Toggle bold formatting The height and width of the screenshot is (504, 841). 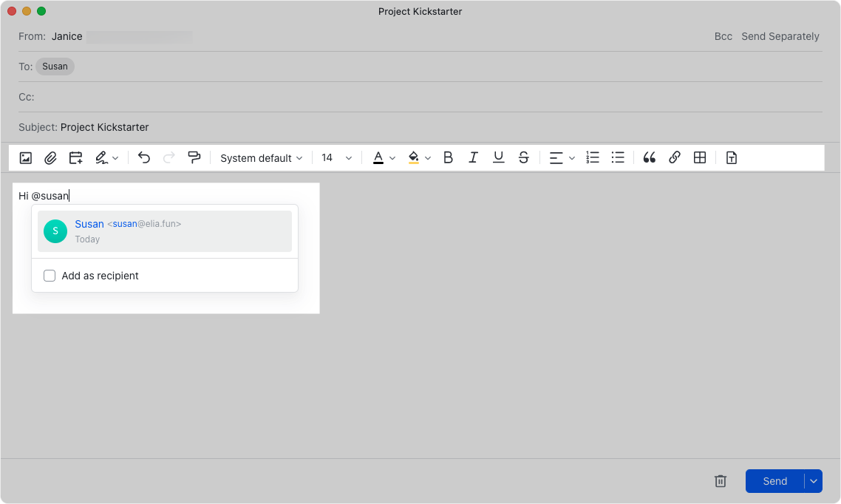[x=448, y=157]
